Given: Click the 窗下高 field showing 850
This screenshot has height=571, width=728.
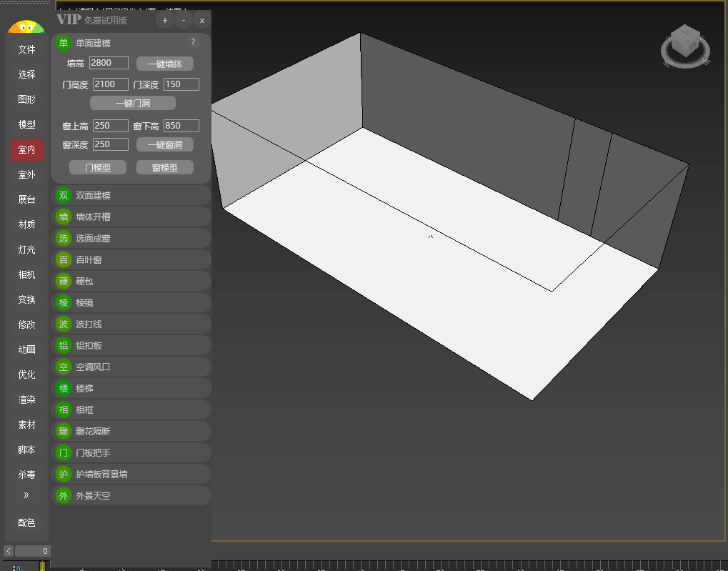Looking at the screenshot, I should [x=181, y=126].
